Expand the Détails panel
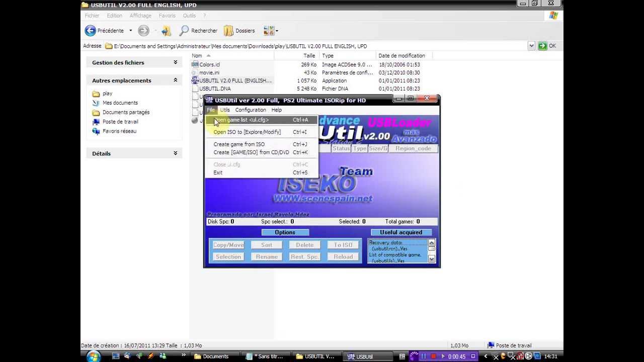The width and height of the screenshot is (644, 362). point(176,153)
